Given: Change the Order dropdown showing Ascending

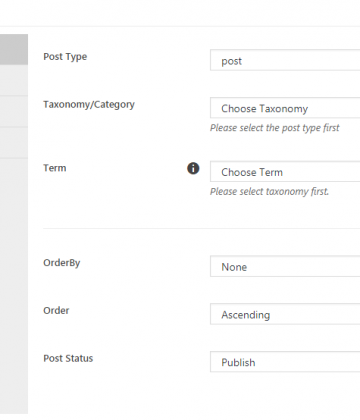Looking at the screenshot, I should (x=285, y=314).
